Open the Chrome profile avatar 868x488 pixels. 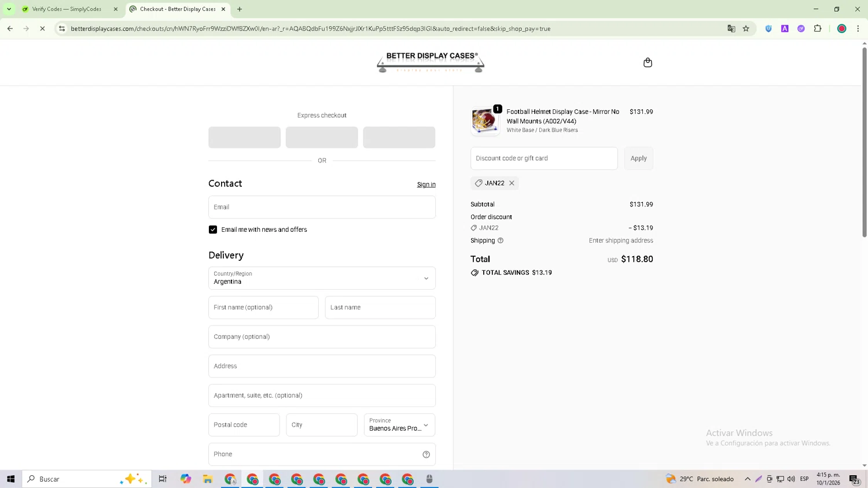842,28
